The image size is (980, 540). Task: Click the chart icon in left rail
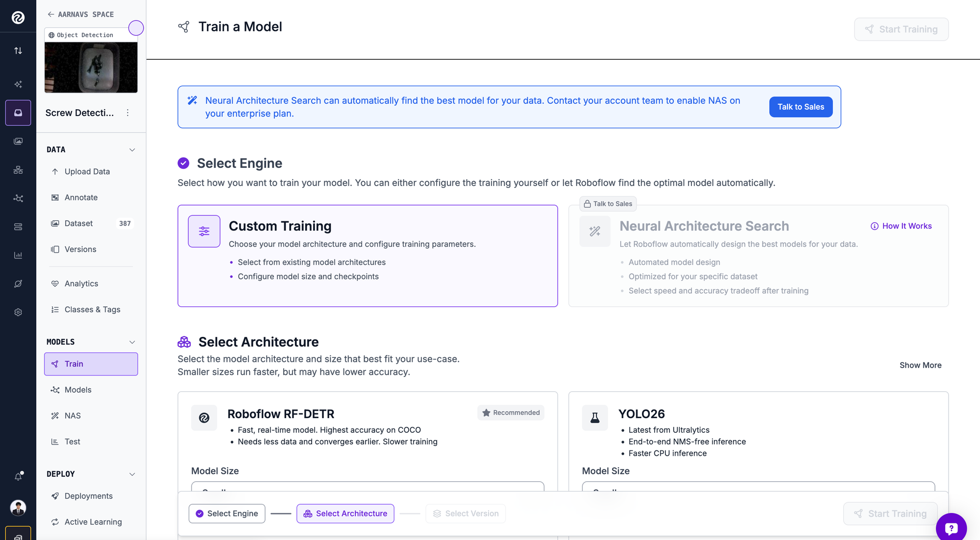pyautogui.click(x=18, y=255)
